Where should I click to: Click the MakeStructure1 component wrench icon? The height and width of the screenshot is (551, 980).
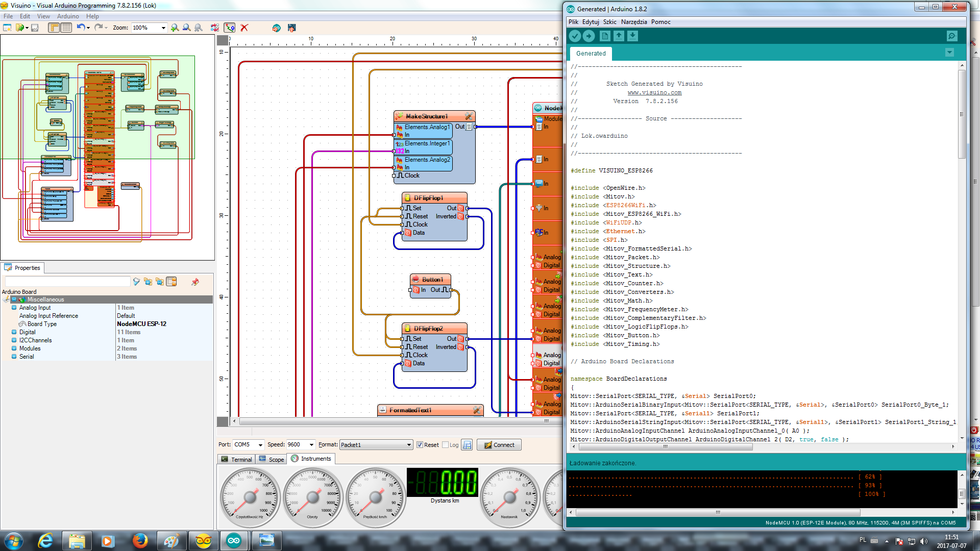[469, 116]
